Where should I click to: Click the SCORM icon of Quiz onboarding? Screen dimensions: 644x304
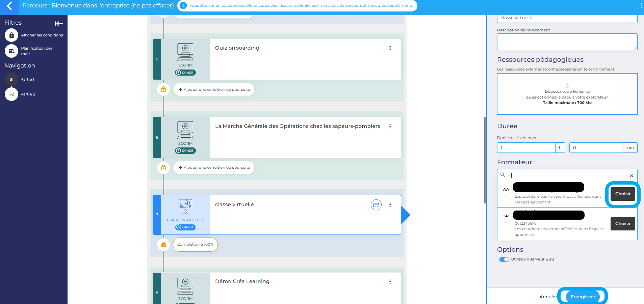coord(185,52)
